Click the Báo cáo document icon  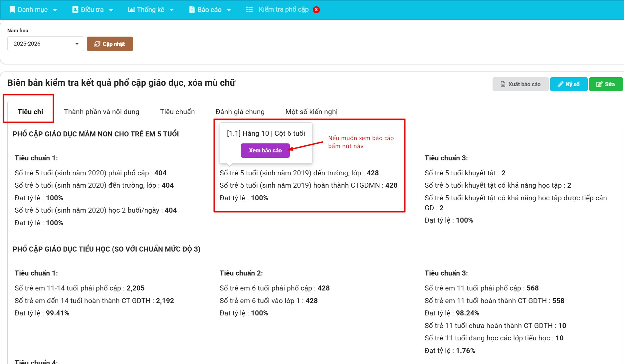pos(192,10)
